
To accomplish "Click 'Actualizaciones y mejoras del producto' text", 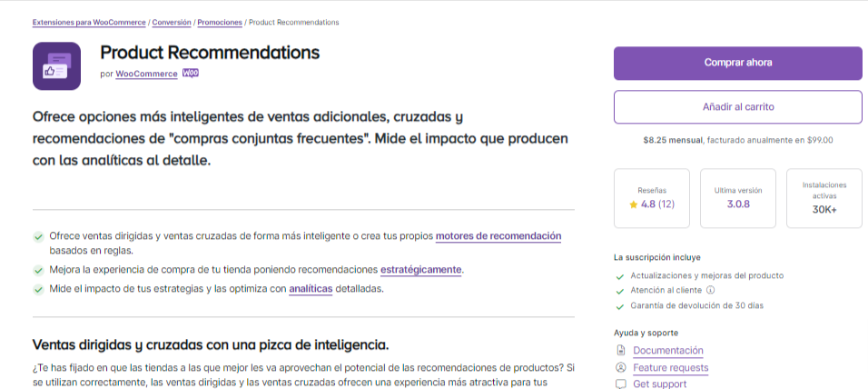I will tap(707, 276).
